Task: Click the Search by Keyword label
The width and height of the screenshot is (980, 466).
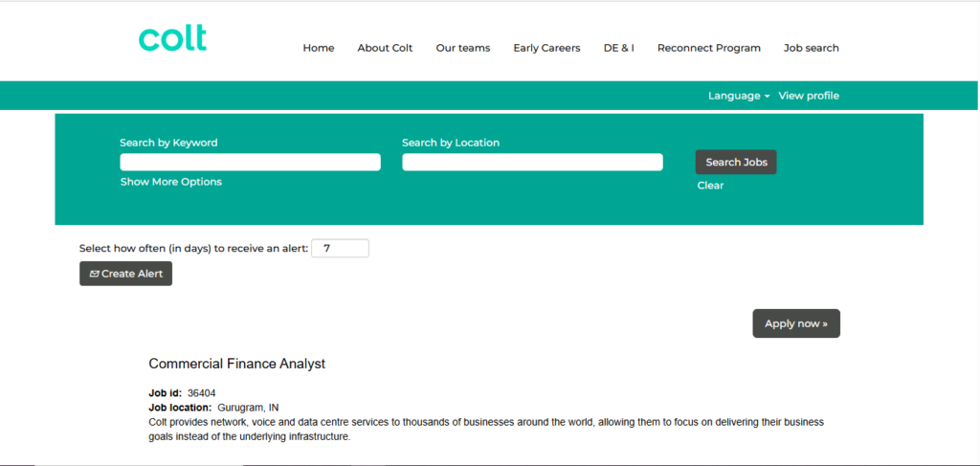Action: click(168, 143)
